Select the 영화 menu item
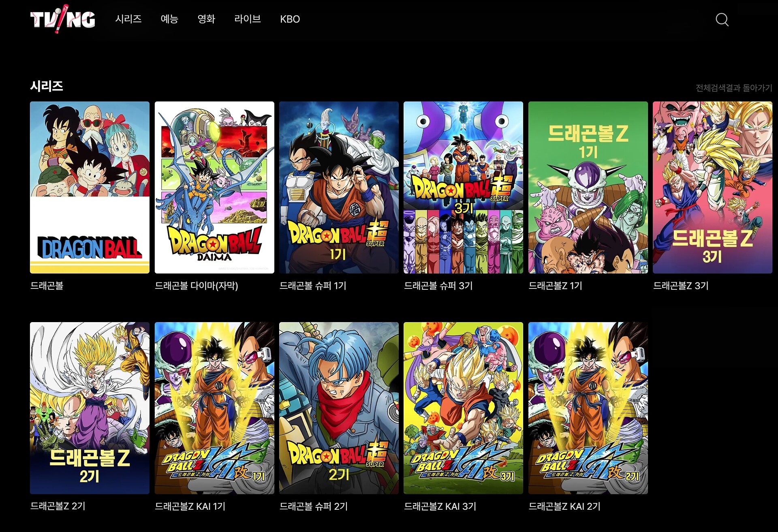The width and height of the screenshot is (778, 532). pyautogui.click(x=206, y=19)
